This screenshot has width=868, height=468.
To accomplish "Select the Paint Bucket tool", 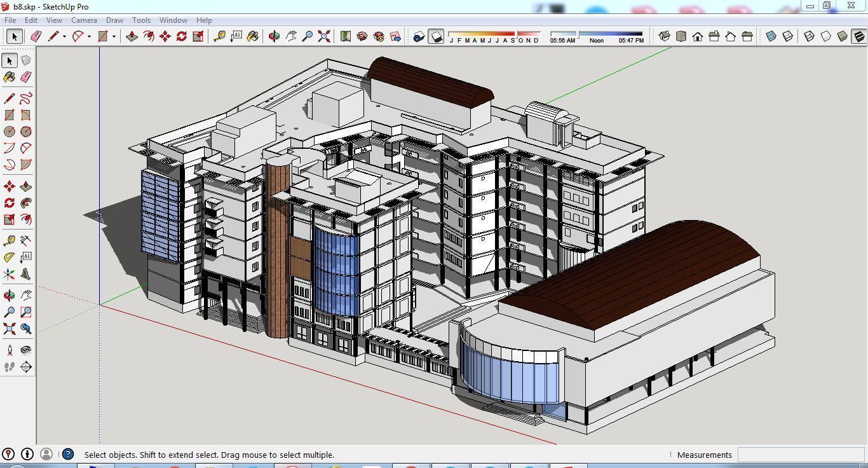I will coord(9,77).
